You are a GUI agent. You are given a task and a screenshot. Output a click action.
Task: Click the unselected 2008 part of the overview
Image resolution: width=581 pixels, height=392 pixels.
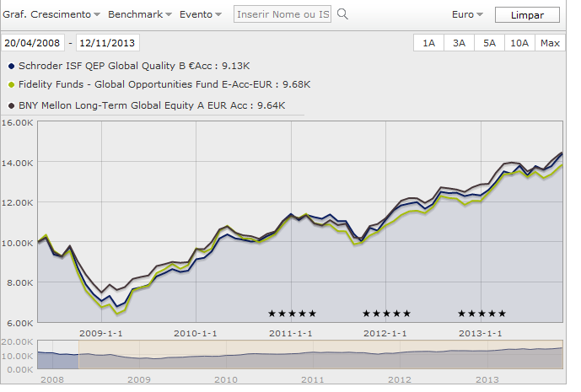pyautogui.click(x=58, y=354)
